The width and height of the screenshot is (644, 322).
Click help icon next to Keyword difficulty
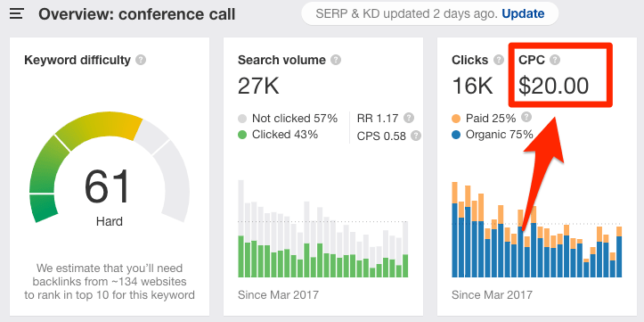click(x=141, y=60)
